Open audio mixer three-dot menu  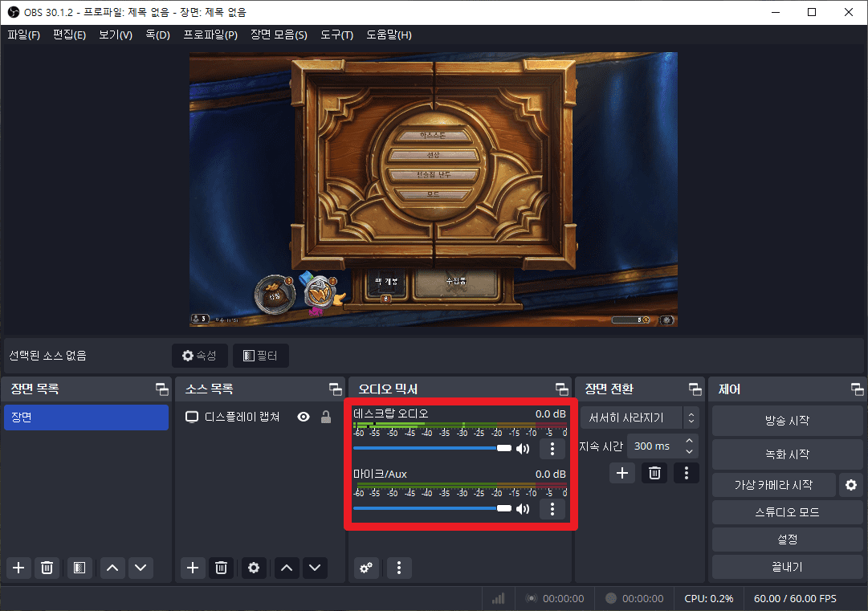pos(399,568)
